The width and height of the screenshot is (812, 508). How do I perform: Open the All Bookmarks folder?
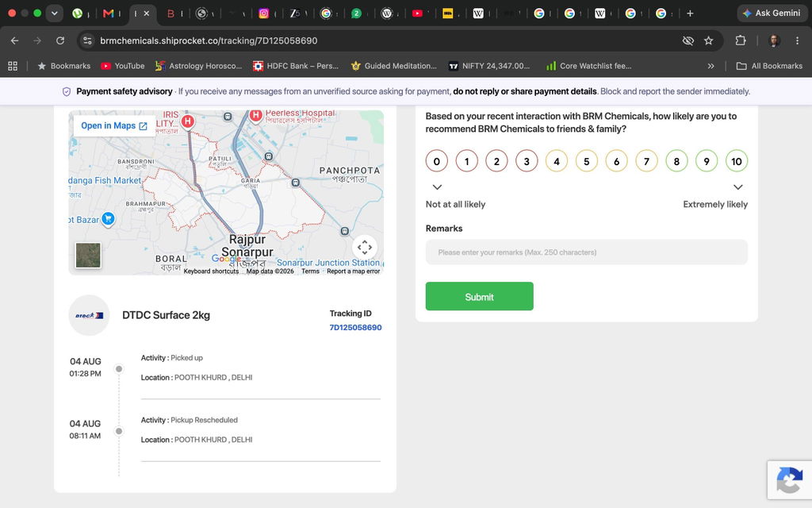[769, 66]
